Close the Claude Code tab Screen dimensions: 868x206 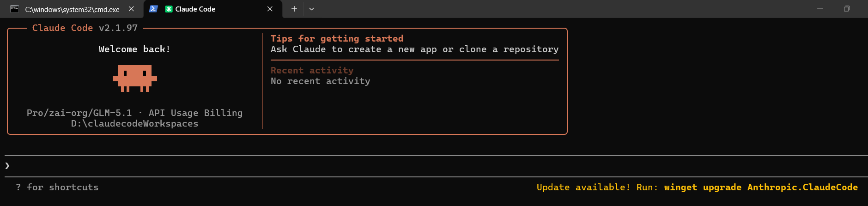click(x=270, y=9)
